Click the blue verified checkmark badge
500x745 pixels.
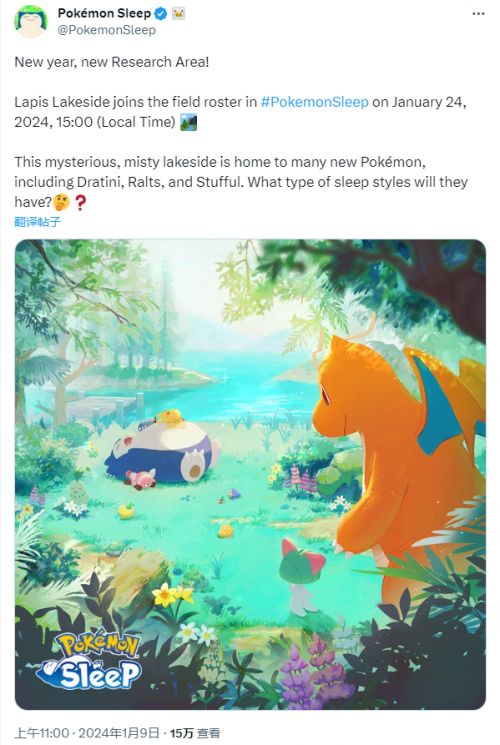click(161, 14)
